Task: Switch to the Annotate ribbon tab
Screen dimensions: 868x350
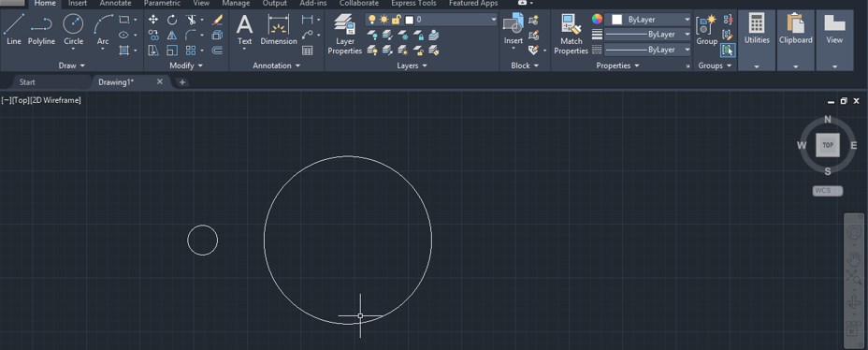Action: pyautogui.click(x=115, y=4)
